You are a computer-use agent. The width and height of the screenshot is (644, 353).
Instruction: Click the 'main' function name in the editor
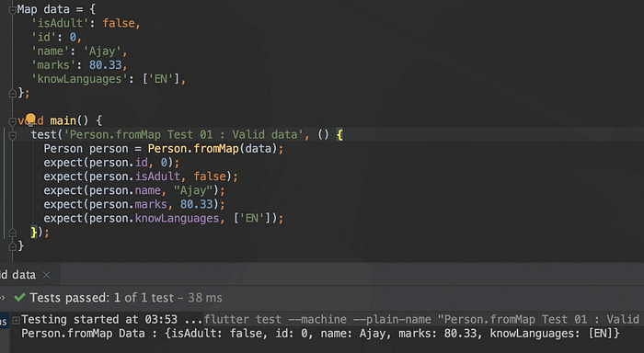(x=63, y=120)
